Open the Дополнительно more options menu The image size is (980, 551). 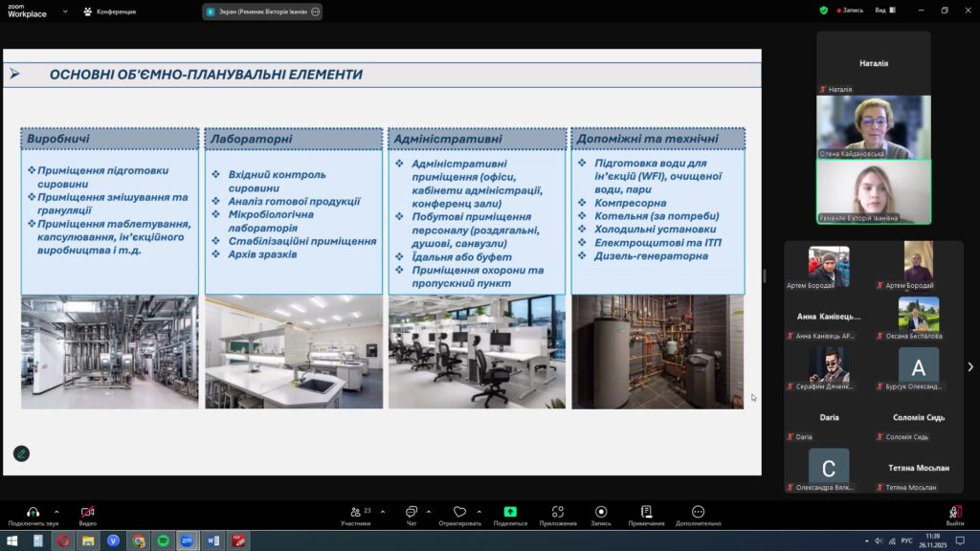pyautogui.click(x=698, y=512)
